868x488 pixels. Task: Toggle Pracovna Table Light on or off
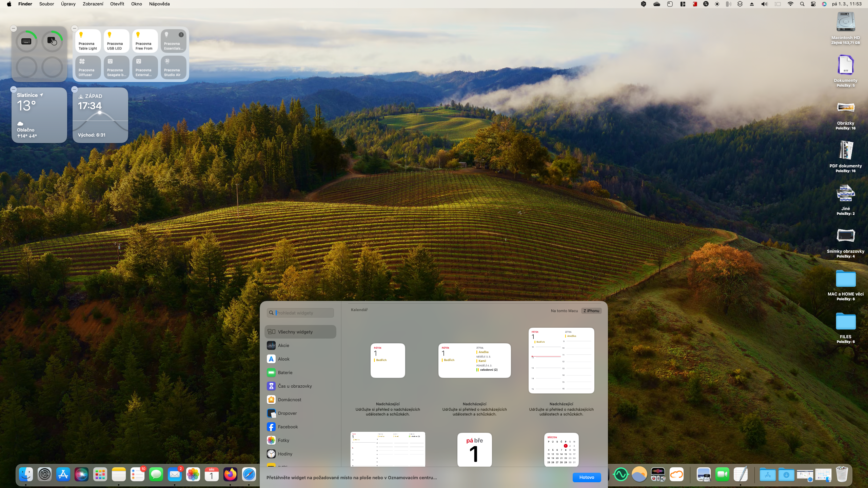[88, 41]
